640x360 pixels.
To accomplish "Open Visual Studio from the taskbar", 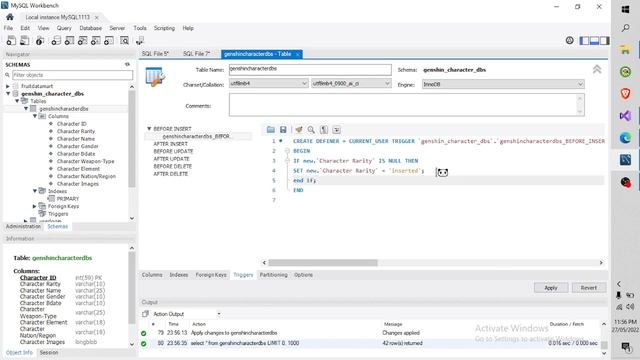I will [625, 116].
